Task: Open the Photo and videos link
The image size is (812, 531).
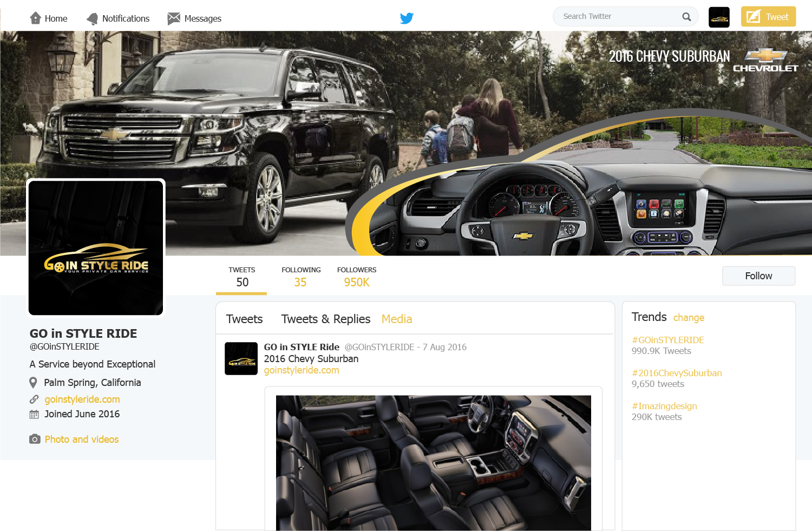Action: coord(82,440)
